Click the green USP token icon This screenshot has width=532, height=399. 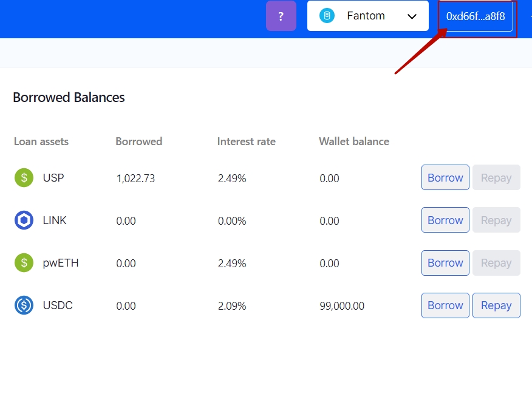click(24, 178)
